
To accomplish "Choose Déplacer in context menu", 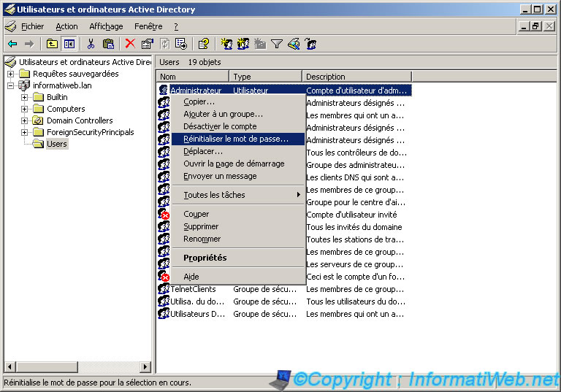I will (238, 151).
